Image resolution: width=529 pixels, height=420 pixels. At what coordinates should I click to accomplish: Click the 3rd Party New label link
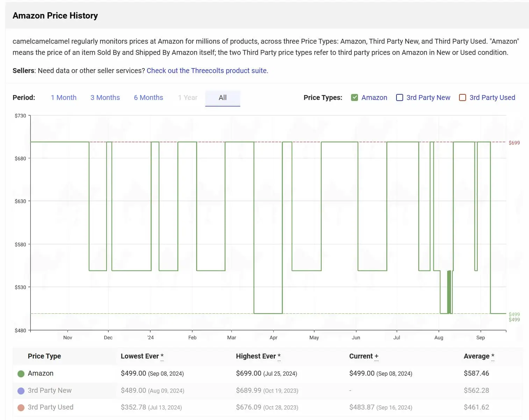tap(428, 97)
